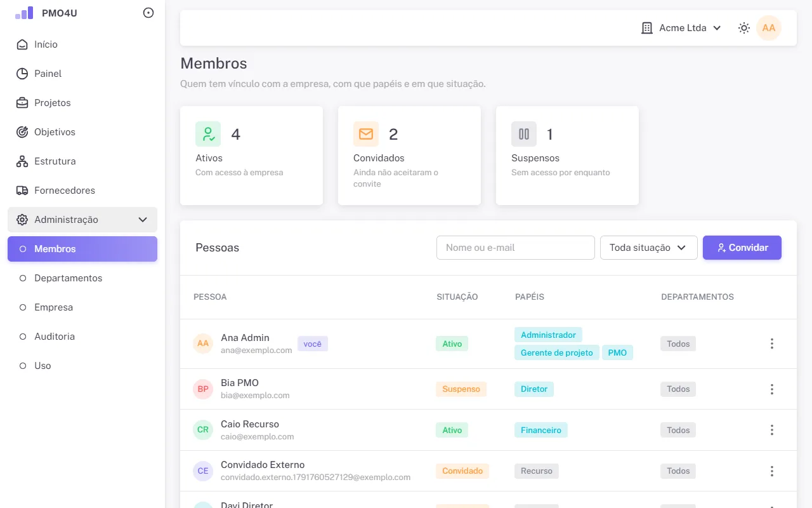
Task: Click the Ativos user-check icon
Action: [x=208, y=134]
